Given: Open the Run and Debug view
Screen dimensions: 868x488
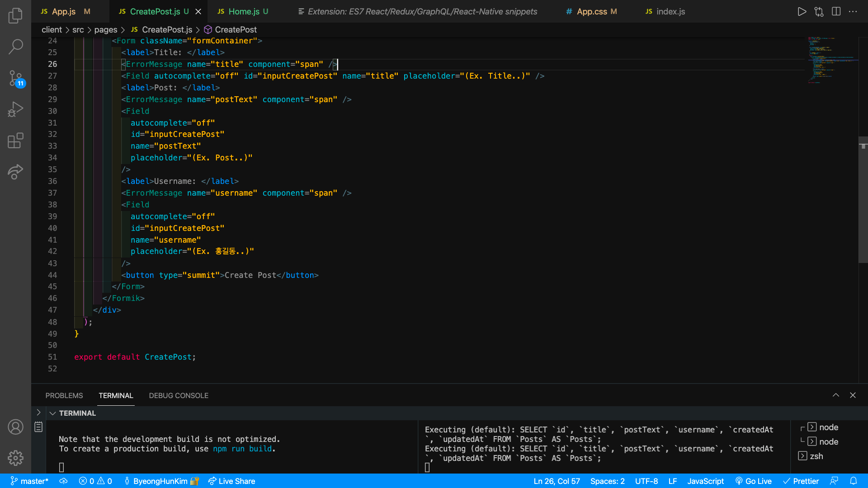Looking at the screenshot, I should click(15, 110).
